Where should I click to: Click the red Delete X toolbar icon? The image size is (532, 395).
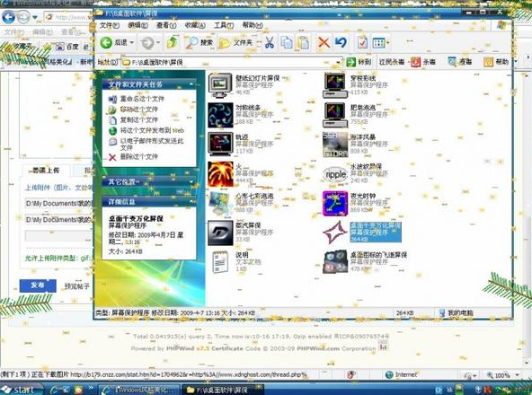click(x=324, y=43)
